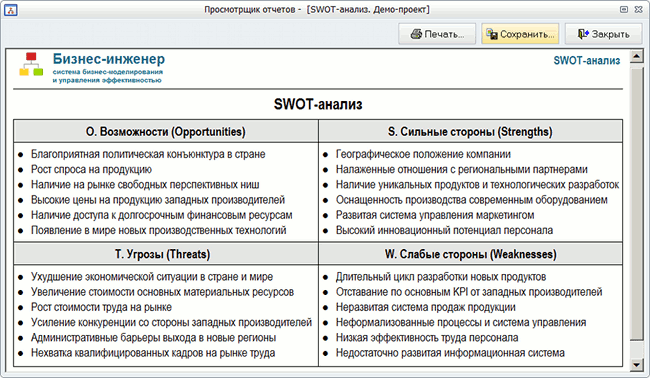Image resolution: width=650 pixels, height=378 pixels.
Task: Click the Сохранить... save button
Action: [520, 34]
